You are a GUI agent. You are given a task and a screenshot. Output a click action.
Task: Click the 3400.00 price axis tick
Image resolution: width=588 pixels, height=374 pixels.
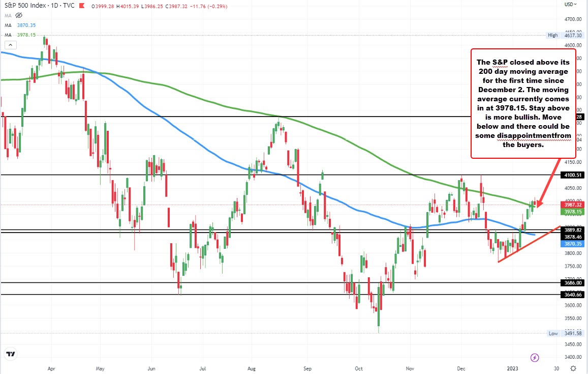573,357
